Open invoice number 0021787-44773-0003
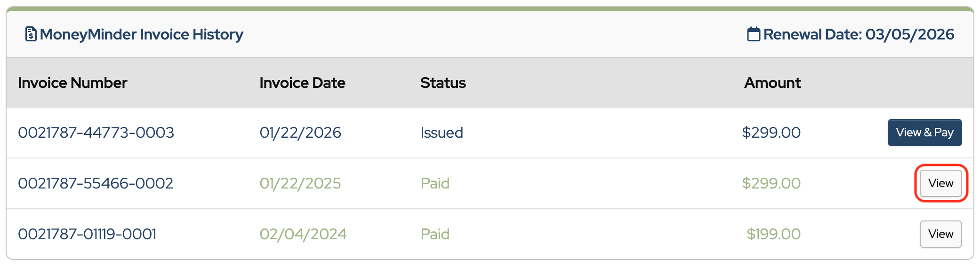 [x=96, y=133]
